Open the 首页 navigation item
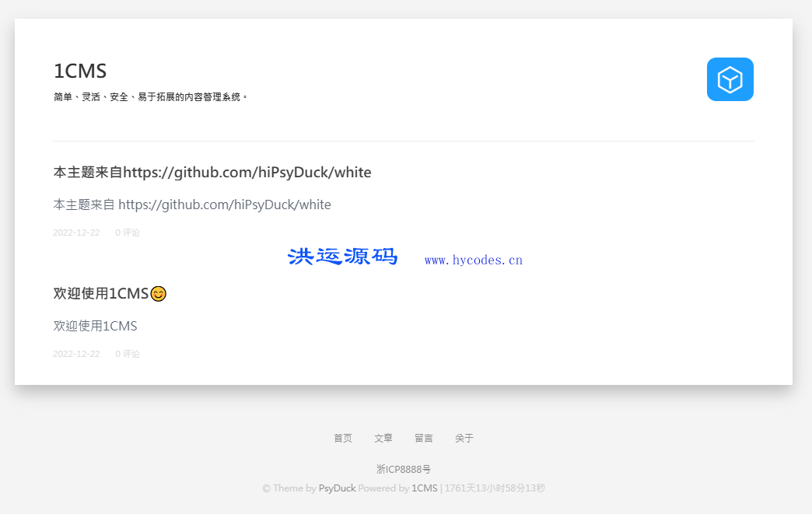 pos(342,438)
